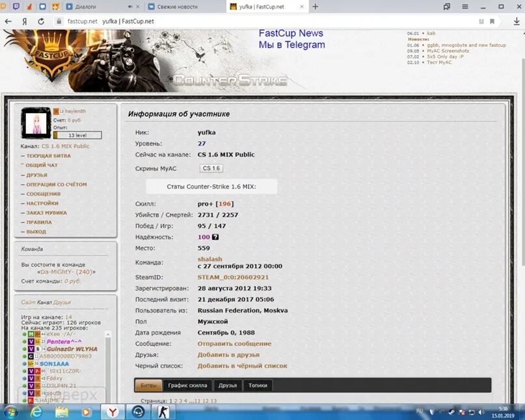Open the MyAC Screenshots news item

click(x=448, y=51)
